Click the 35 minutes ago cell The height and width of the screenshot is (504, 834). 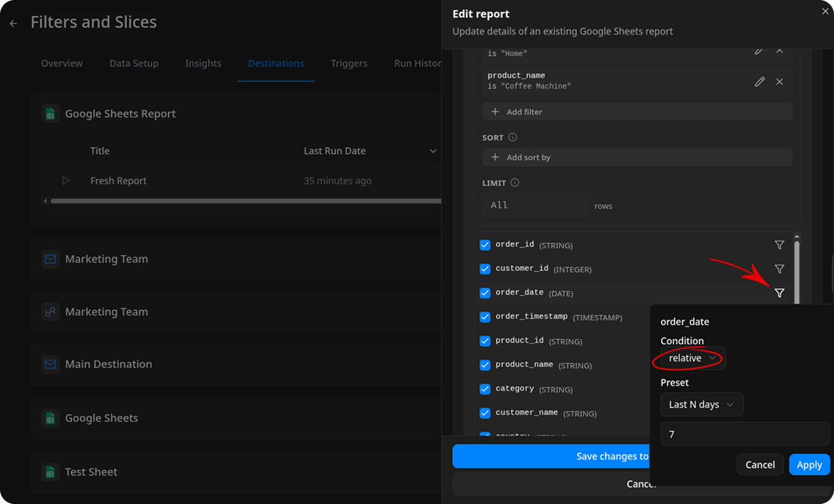(337, 180)
